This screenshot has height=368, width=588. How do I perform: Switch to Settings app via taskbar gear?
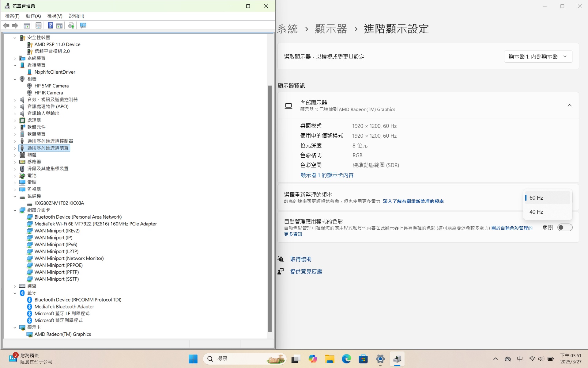pos(380,359)
